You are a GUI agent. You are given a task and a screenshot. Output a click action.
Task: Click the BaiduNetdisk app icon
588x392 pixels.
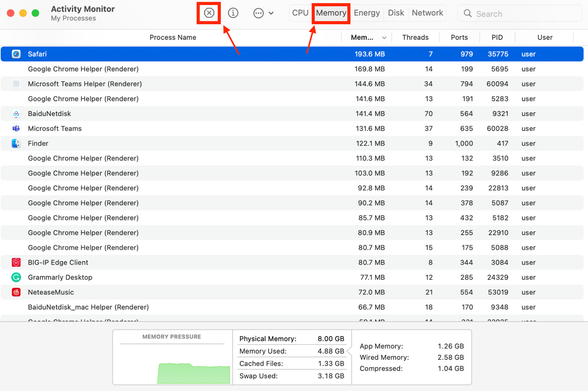[16, 114]
